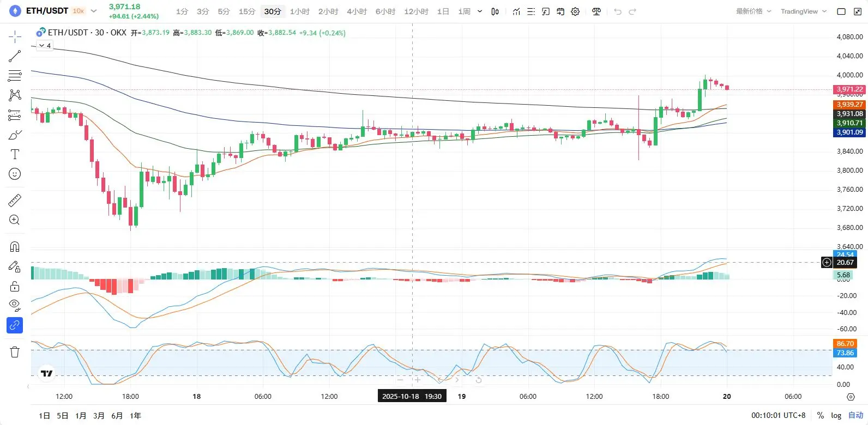
Task: Open the forecasting and measurement tools
Action: click(x=15, y=115)
